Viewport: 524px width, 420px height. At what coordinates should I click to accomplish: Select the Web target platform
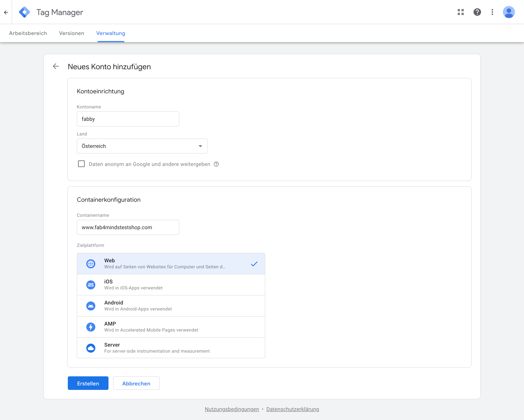(171, 264)
